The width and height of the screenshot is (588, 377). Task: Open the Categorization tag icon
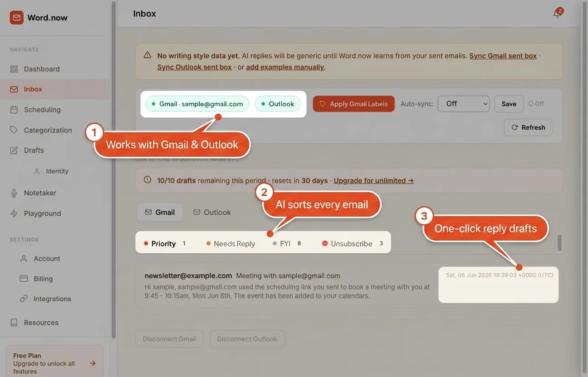coord(14,130)
